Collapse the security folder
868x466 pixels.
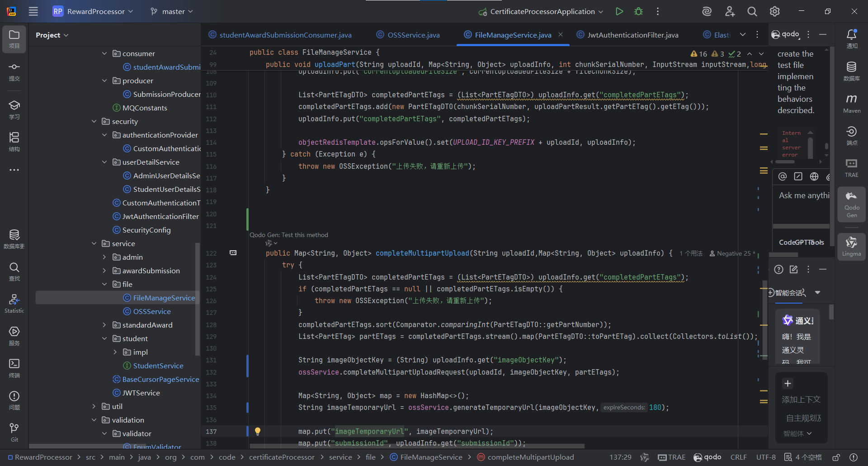(x=94, y=121)
